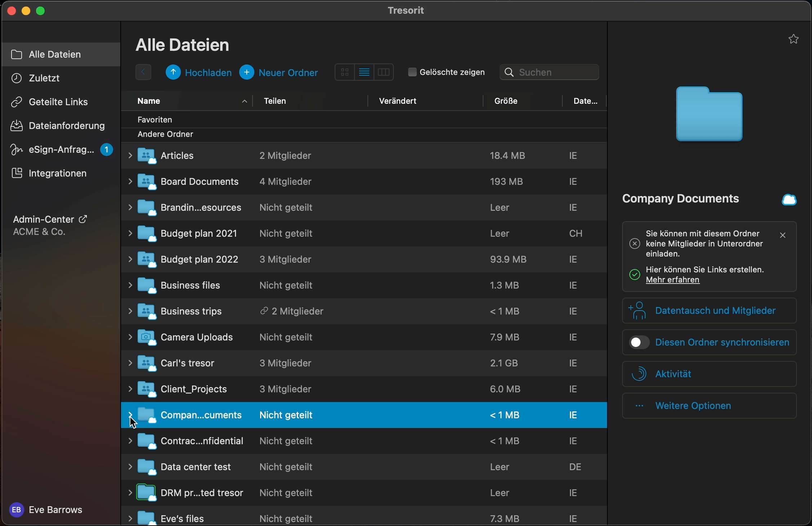The image size is (812, 526).
Task: Click the back arrow button
Action: (x=143, y=72)
